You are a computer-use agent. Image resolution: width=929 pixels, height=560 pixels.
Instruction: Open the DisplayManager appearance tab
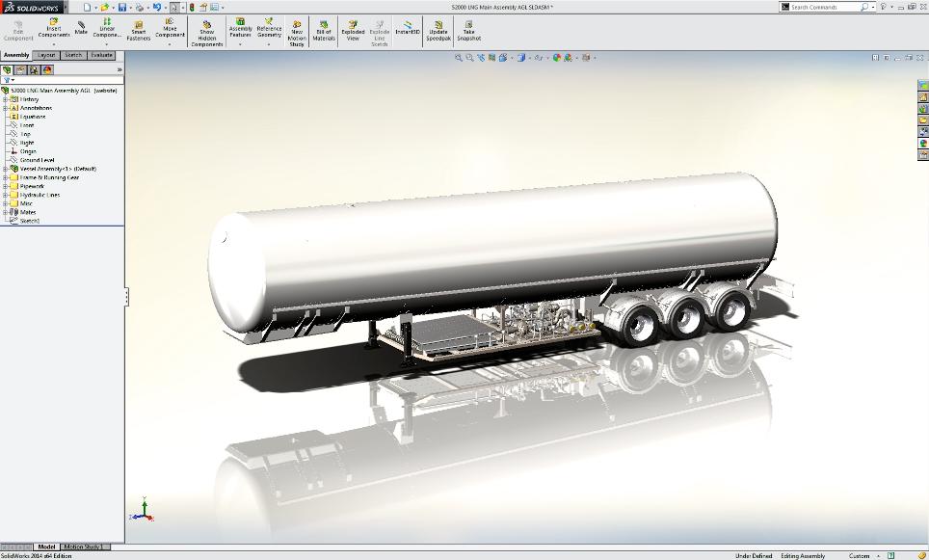pos(47,69)
